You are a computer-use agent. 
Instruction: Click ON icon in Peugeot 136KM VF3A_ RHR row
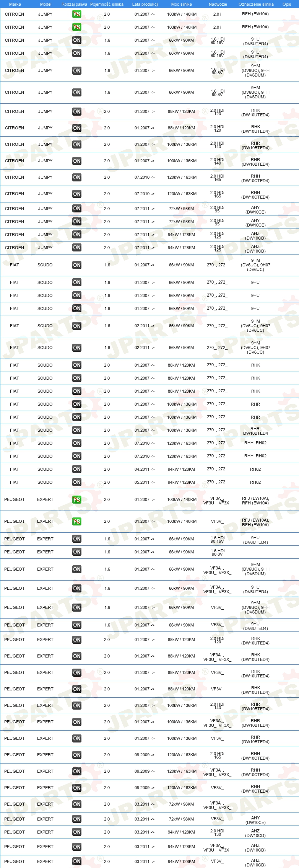click(77, 722)
